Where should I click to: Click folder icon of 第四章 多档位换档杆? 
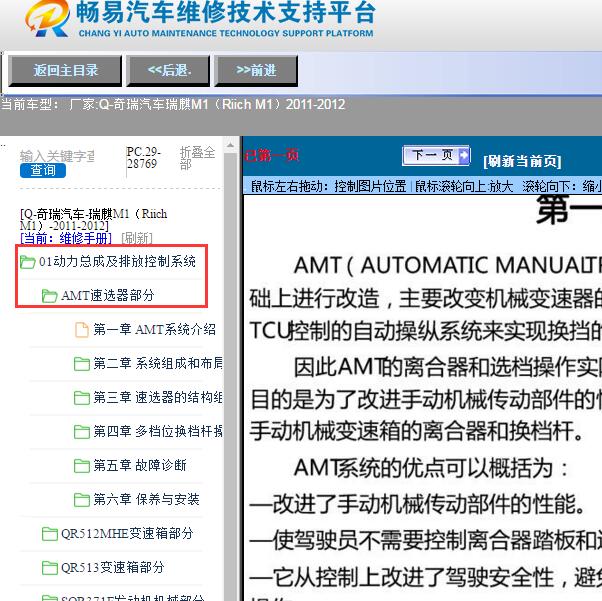[81, 432]
